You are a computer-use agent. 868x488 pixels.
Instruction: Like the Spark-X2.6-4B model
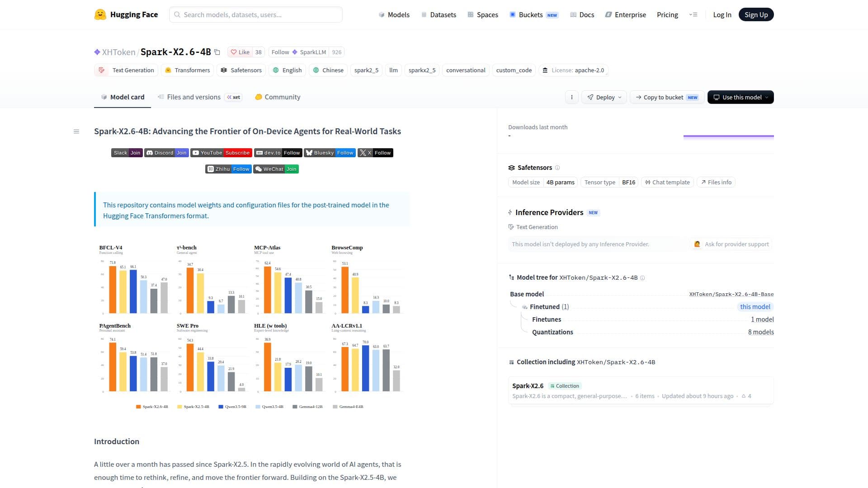240,52
